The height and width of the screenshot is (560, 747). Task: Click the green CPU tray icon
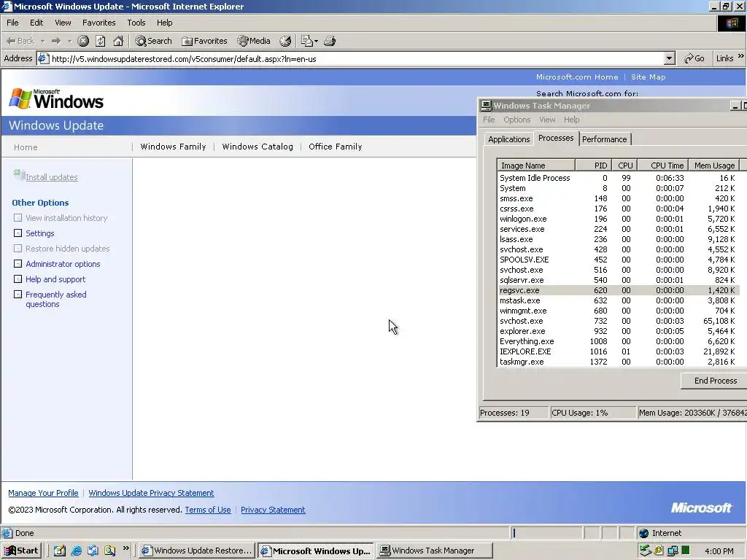click(x=686, y=551)
